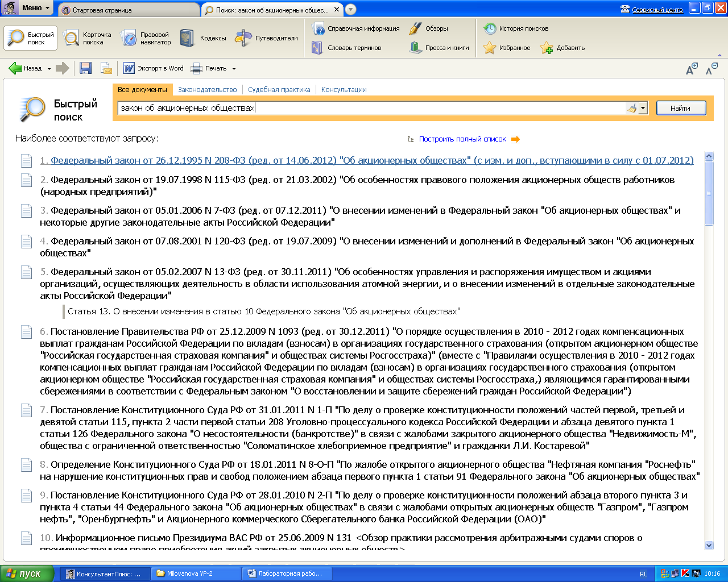The width and height of the screenshot is (728, 582).
Task: Increase font size with A+ icon
Action: [692, 69]
